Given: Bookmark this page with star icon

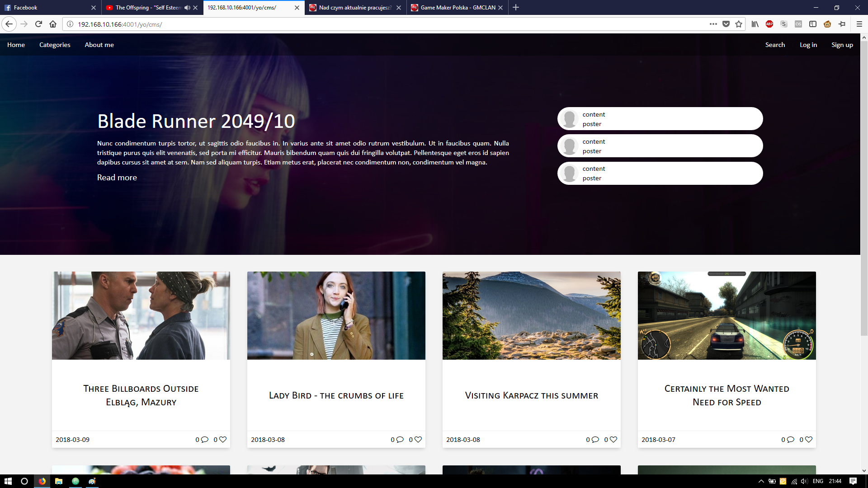Looking at the screenshot, I should 739,24.
